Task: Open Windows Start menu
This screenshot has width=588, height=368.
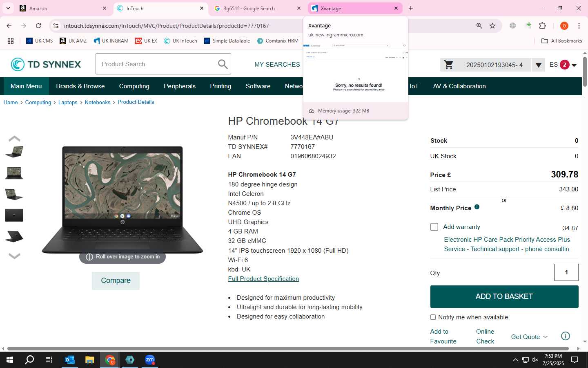Action: pyautogui.click(x=10, y=360)
